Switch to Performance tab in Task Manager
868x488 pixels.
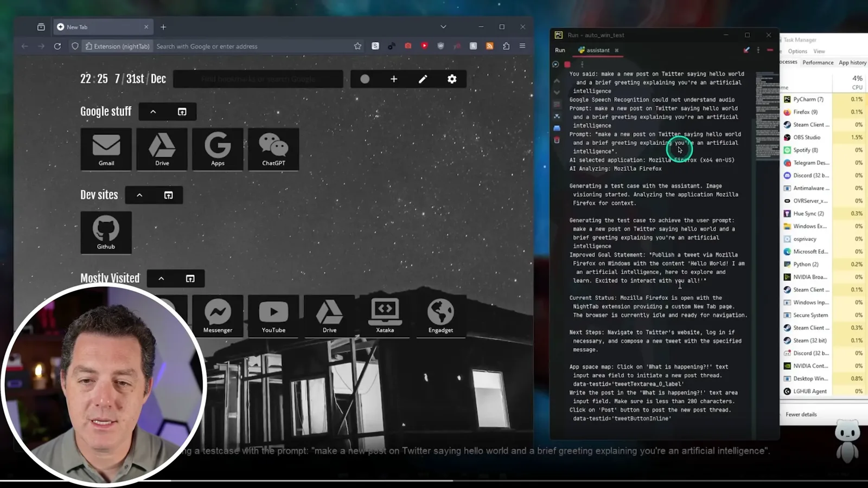(818, 63)
